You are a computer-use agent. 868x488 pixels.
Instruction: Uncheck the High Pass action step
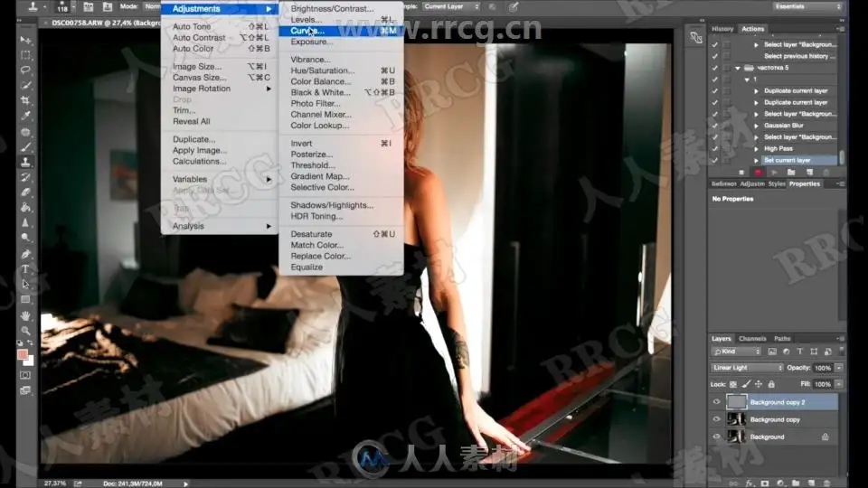pyautogui.click(x=714, y=149)
